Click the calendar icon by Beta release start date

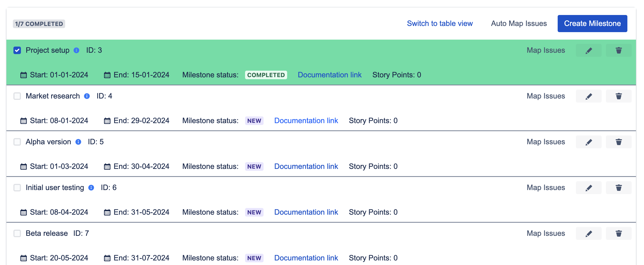pos(23,258)
